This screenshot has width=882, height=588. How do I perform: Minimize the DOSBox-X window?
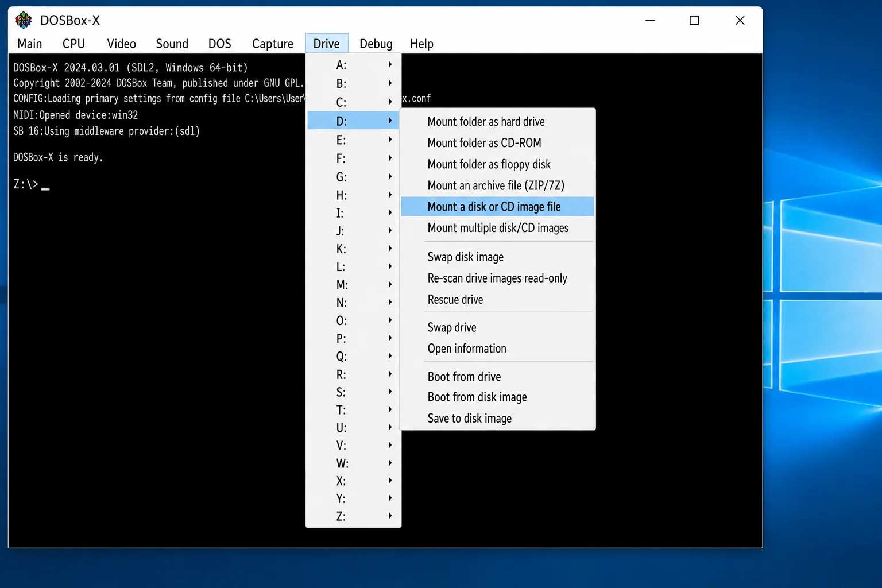[650, 20]
